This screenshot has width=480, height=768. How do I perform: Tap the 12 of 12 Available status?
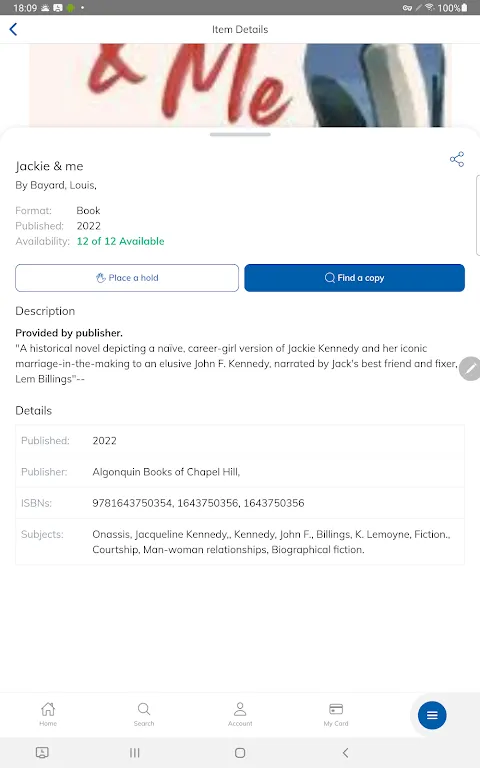tap(120, 241)
